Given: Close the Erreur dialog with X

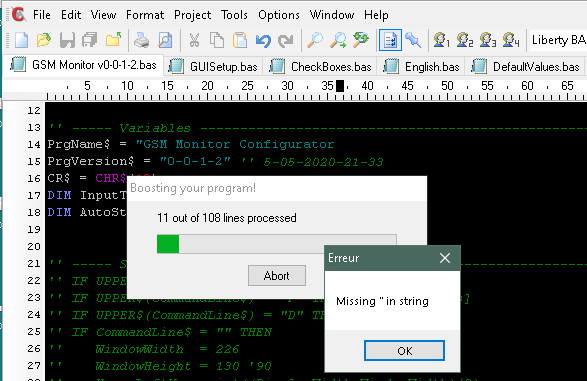Looking at the screenshot, I should point(445,258).
